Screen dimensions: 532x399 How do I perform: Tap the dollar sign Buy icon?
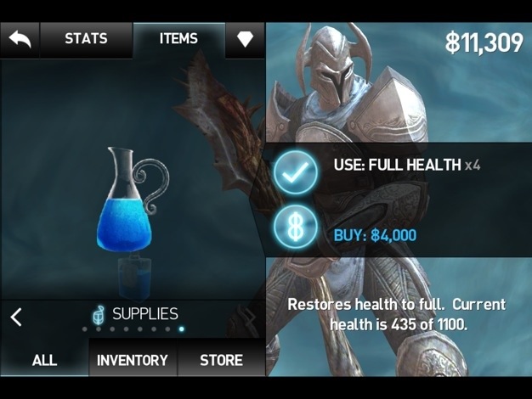pyautogui.click(x=296, y=227)
